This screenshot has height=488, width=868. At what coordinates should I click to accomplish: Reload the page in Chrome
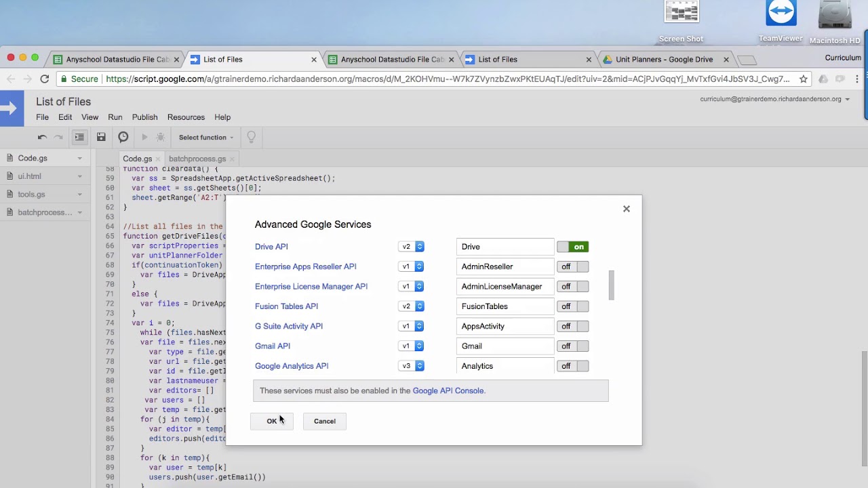(x=44, y=79)
